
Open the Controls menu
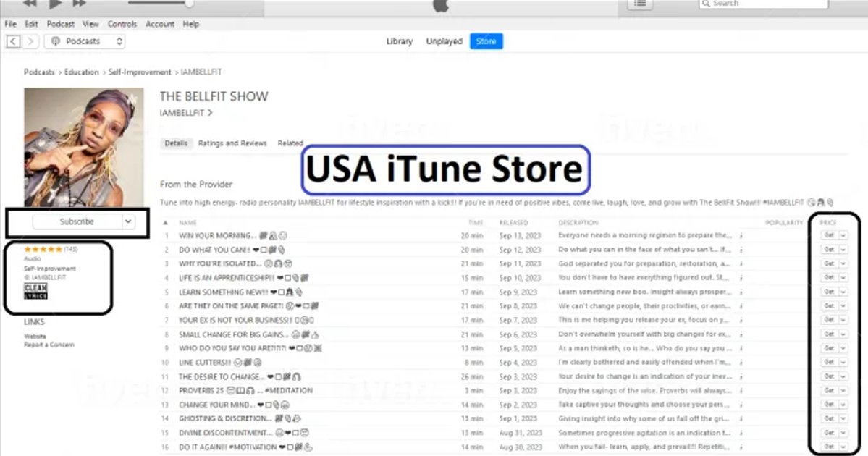[122, 24]
